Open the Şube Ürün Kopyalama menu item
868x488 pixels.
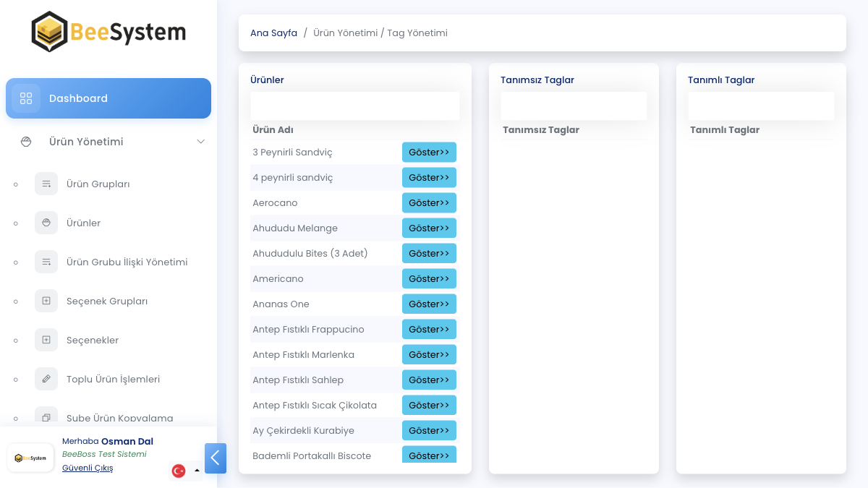119,418
